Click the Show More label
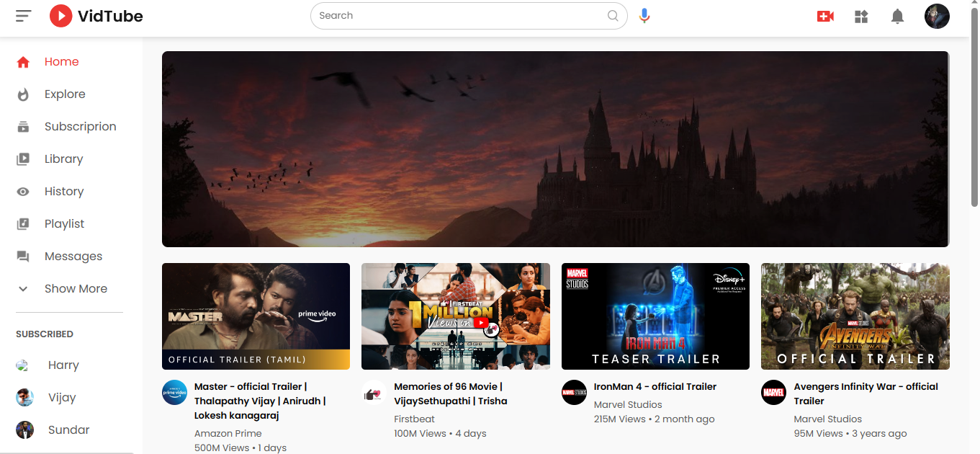This screenshot has width=980, height=454. point(76,289)
